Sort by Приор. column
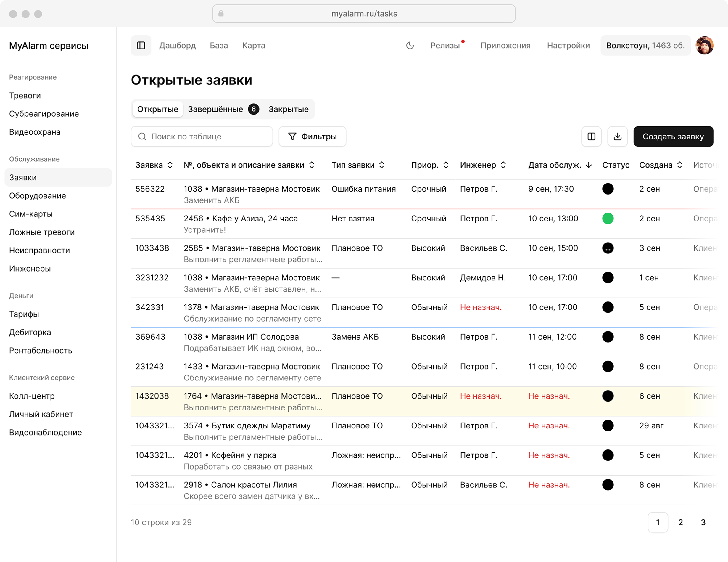 coord(446,165)
